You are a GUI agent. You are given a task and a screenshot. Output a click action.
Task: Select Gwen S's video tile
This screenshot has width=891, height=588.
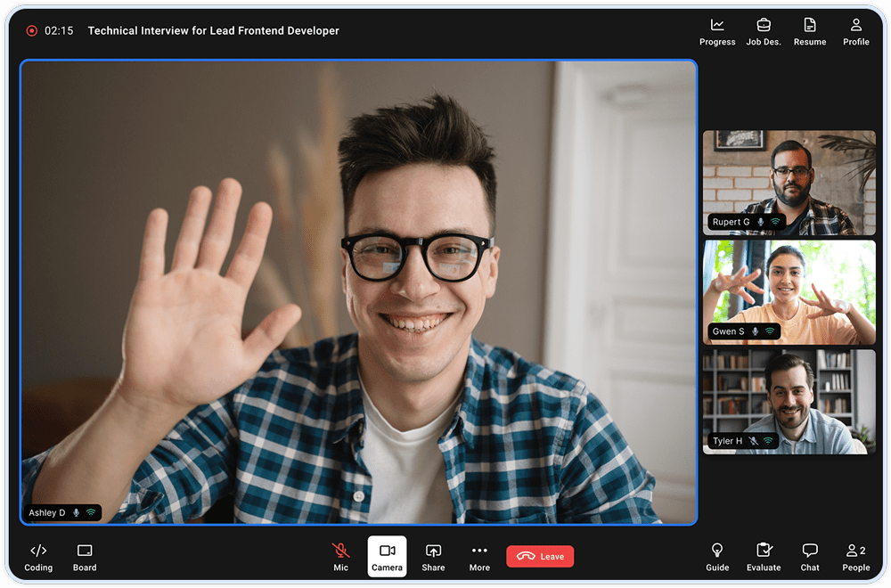click(789, 291)
